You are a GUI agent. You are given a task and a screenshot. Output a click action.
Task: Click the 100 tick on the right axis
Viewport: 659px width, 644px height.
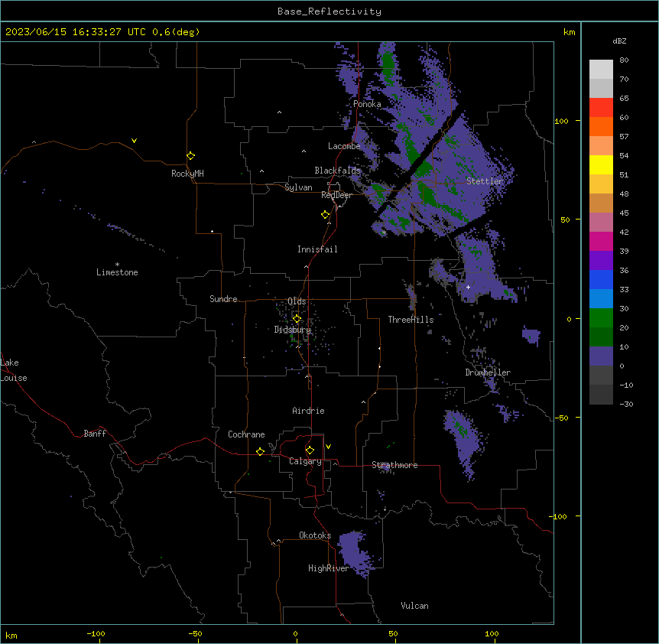click(x=561, y=121)
